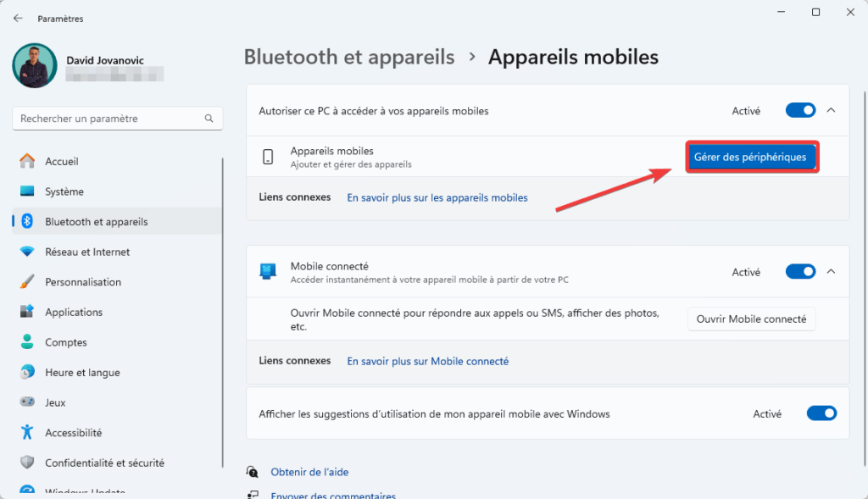The width and height of the screenshot is (868, 499).
Task: Click 'Gérer des périphériques' button
Action: (x=751, y=157)
